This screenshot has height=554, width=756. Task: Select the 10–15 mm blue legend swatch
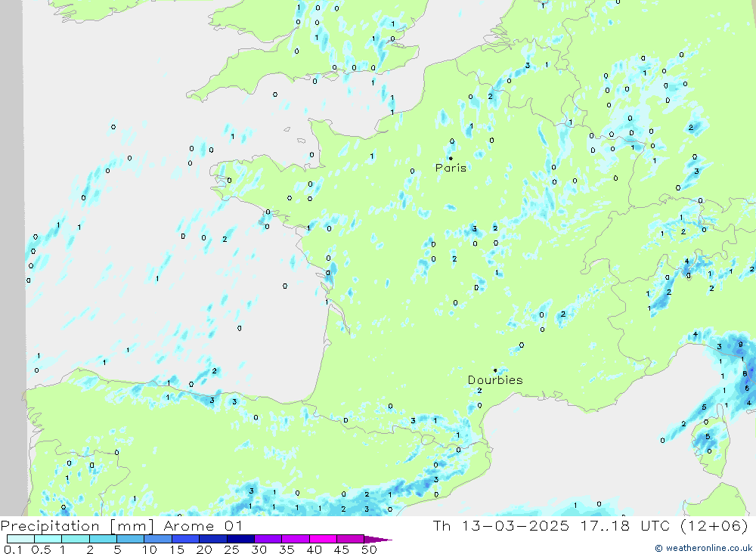(x=158, y=539)
